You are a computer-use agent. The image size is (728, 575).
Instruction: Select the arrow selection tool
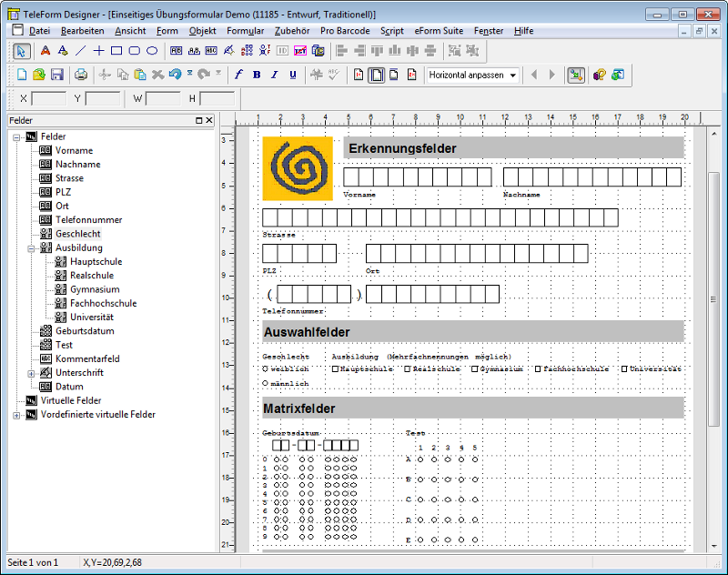[x=20, y=51]
